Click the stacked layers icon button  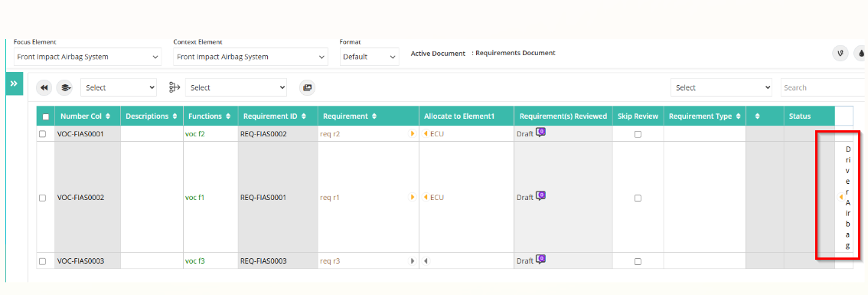[x=65, y=87]
